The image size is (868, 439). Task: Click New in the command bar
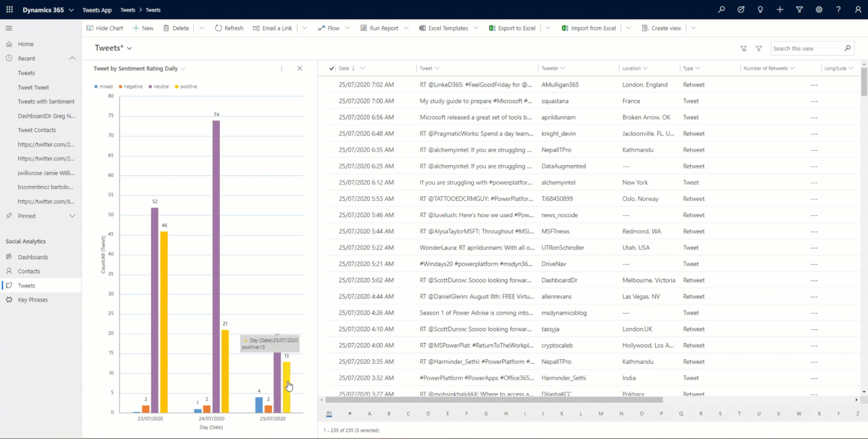coord(143,28)
